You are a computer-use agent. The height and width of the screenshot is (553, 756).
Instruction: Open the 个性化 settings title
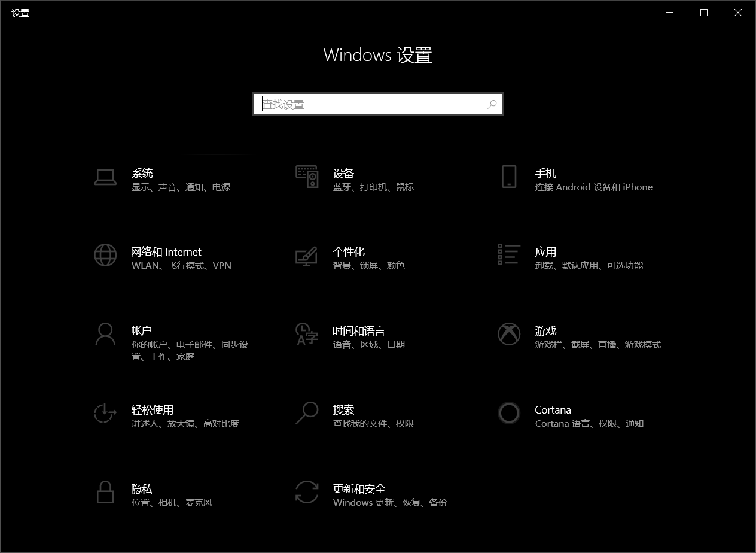click(x=349, y=252)
